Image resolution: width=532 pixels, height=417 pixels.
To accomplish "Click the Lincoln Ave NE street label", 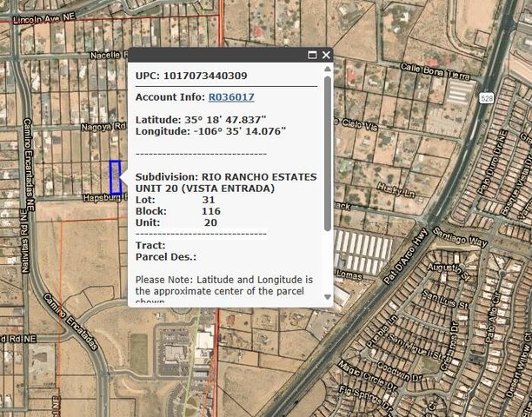I will click(44, 18).
